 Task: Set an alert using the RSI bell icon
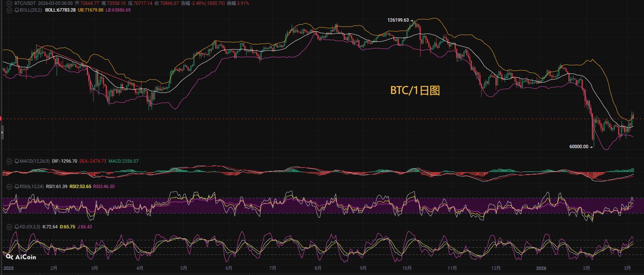(x=17, y=187)
